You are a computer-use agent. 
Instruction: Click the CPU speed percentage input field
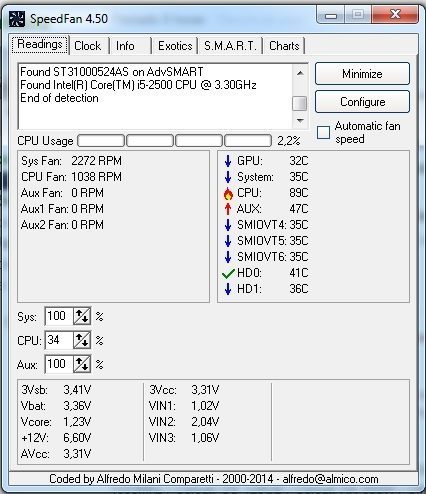pyautogui.click(x=59, y=340)
